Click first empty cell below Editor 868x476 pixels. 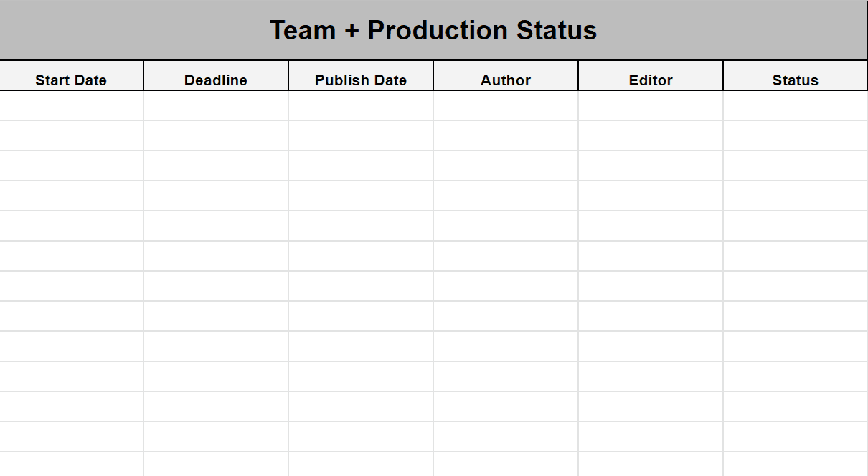tap(651, 105)
